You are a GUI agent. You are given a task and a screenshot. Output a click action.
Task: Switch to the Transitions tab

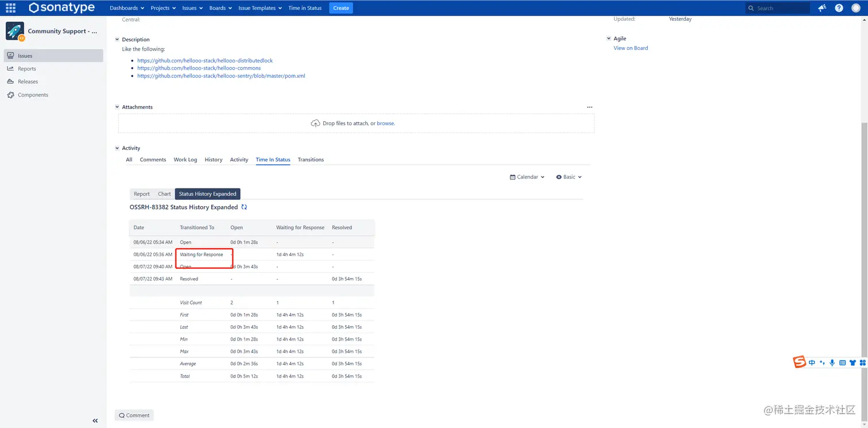coord(311,160)
